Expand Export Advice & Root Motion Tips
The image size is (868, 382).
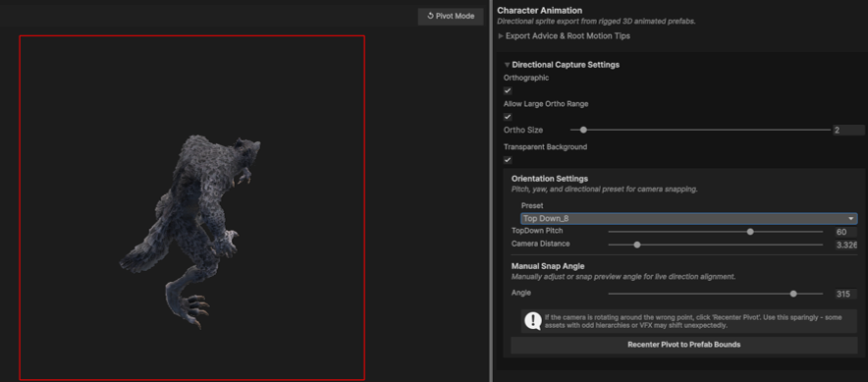565,36
